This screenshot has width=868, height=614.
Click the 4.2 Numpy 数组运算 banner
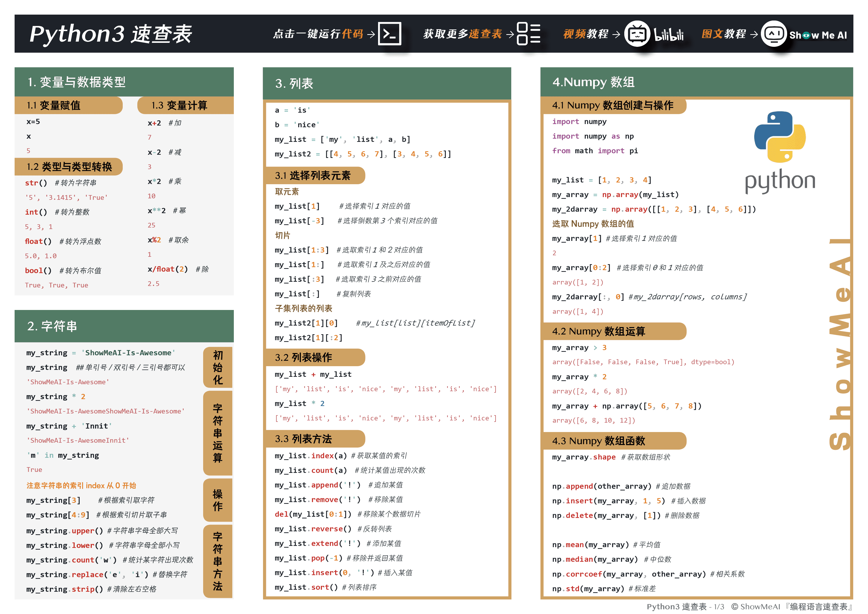click(599, 332)
